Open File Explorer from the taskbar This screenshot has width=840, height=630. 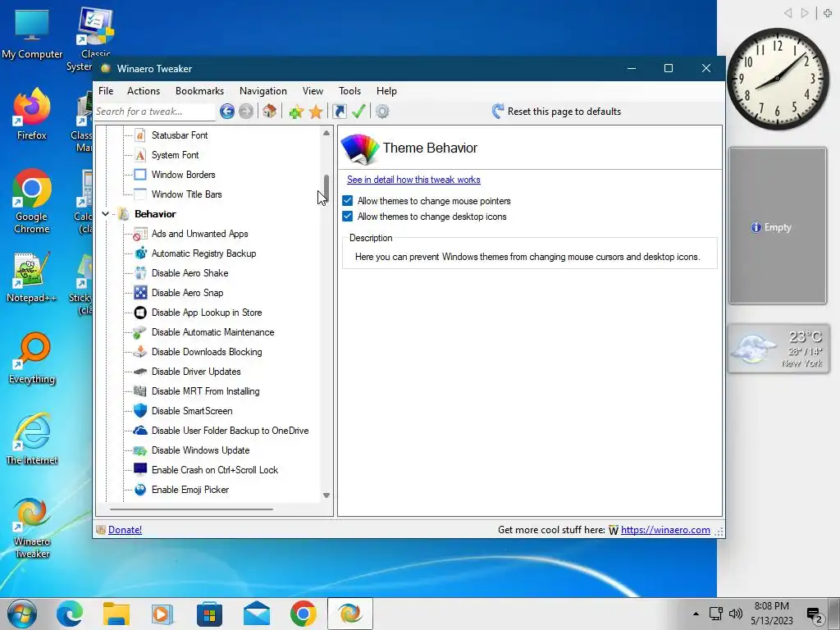[116, 614]
